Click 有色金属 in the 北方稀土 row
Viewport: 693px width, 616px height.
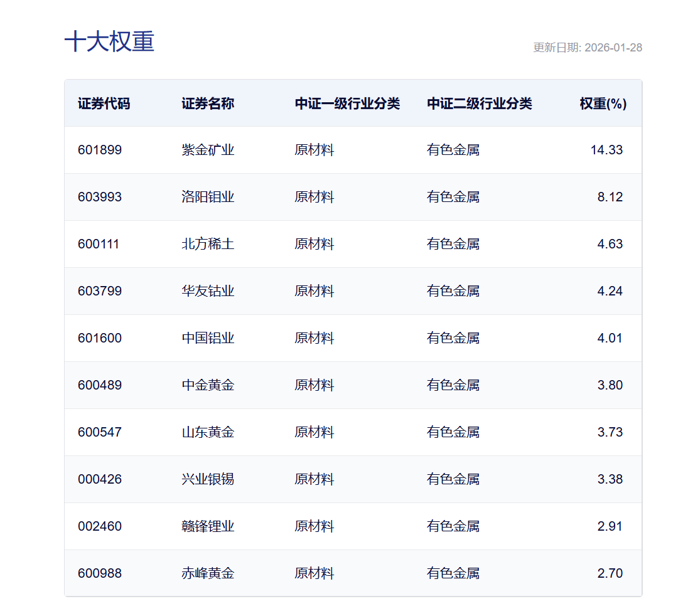tap(453, 244)
